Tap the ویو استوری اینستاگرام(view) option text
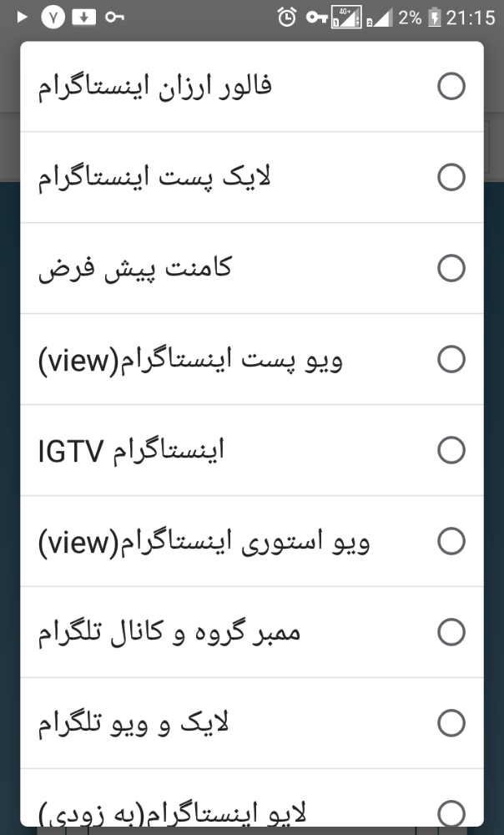 tap(204, 541)
